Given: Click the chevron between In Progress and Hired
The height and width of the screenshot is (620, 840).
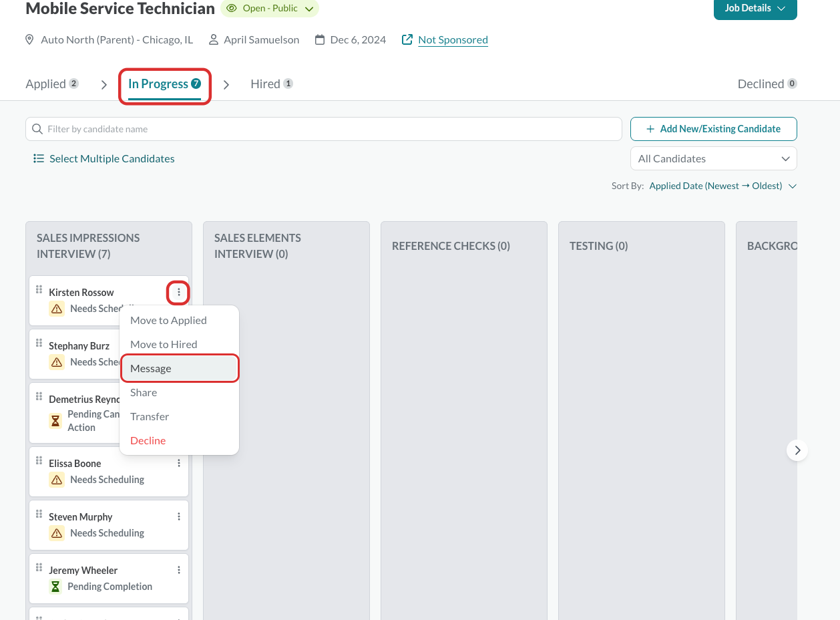Looking at the screenshot, I should (226, 85).
